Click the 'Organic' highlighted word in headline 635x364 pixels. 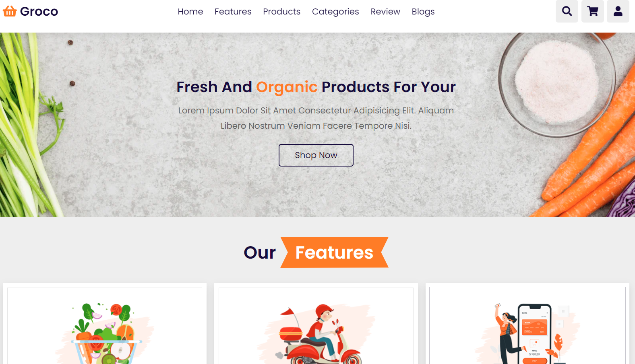287,87
